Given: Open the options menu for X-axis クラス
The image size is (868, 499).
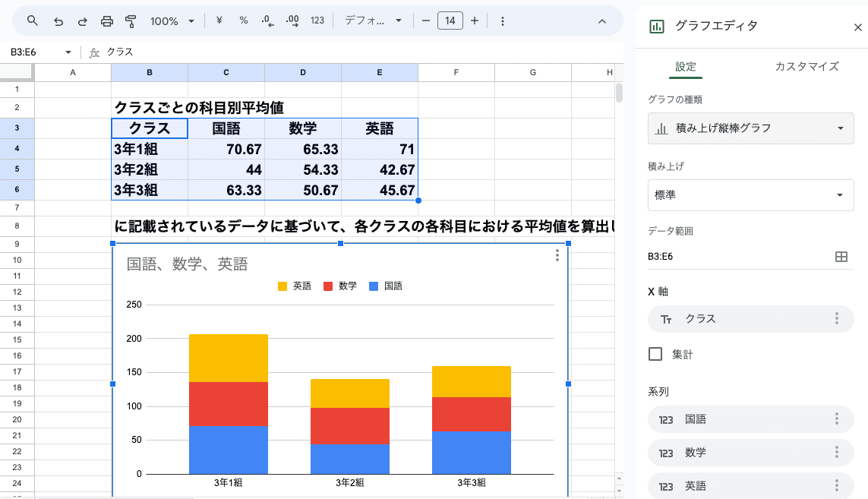Looking at the screenshot, I should pyautogui.click(x=836, y=318).
